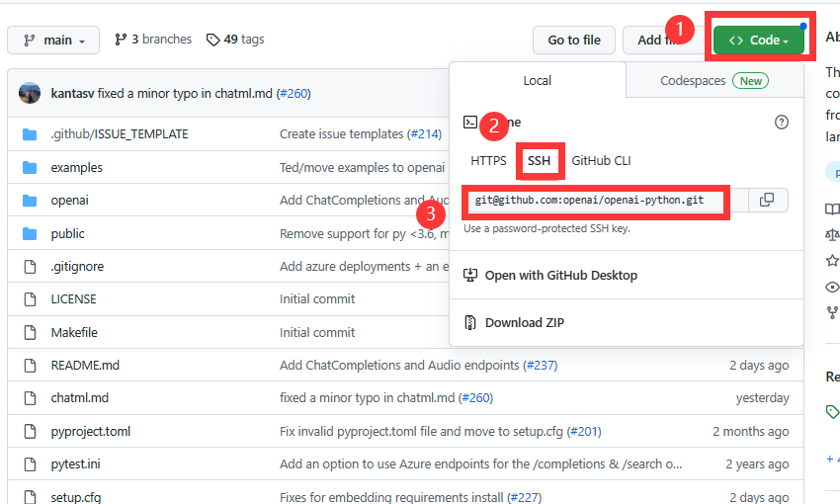Image resolution: width=840 pixels, height=504 pixels.
Task: Click the LICENSE file icon
Action: (30, 299)
